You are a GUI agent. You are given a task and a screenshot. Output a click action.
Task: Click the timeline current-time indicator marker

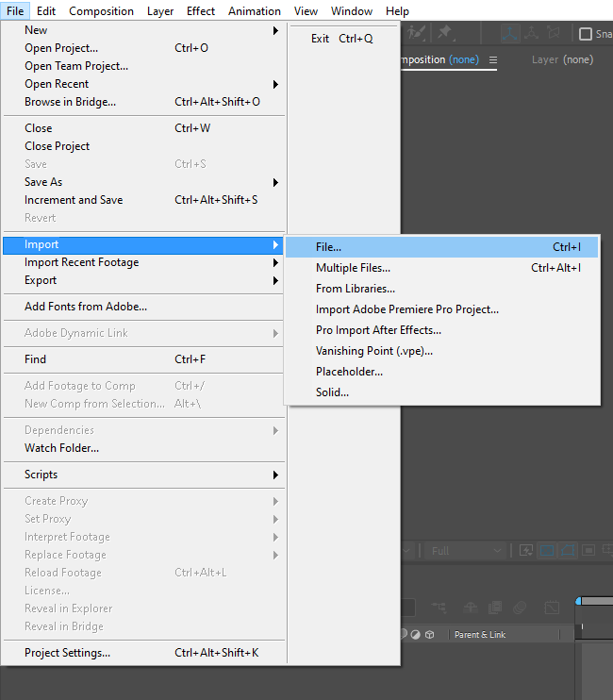[x=579, y=601]
